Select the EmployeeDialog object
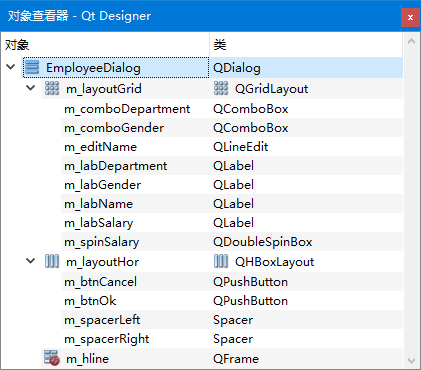Screen dimensions: 421x370 click(x=93, y=68)
